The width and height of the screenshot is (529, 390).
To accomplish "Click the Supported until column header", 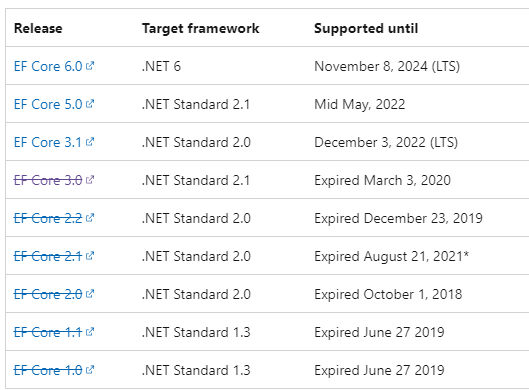I will (366, 28).
